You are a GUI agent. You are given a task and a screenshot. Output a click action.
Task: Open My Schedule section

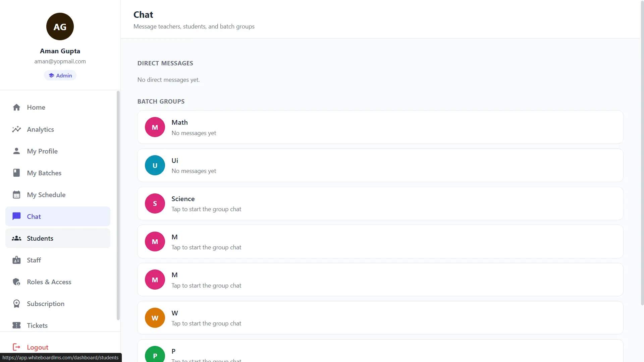[x=58, y=195]
